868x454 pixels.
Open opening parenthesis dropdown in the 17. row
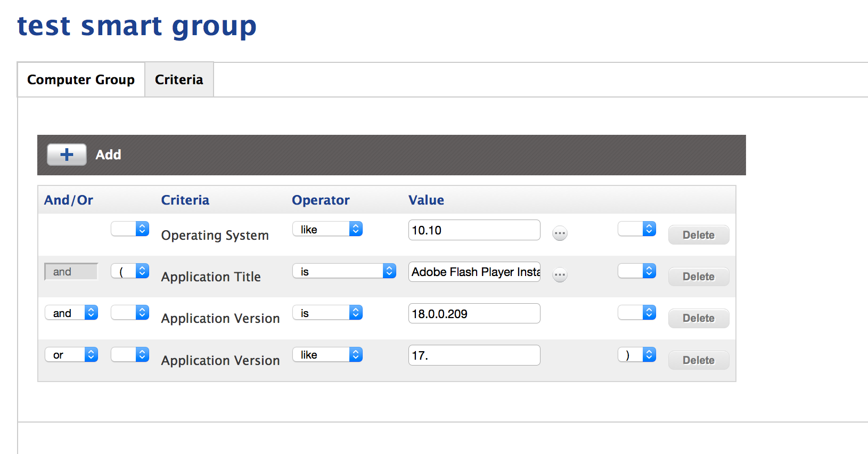tap(130, 354)
